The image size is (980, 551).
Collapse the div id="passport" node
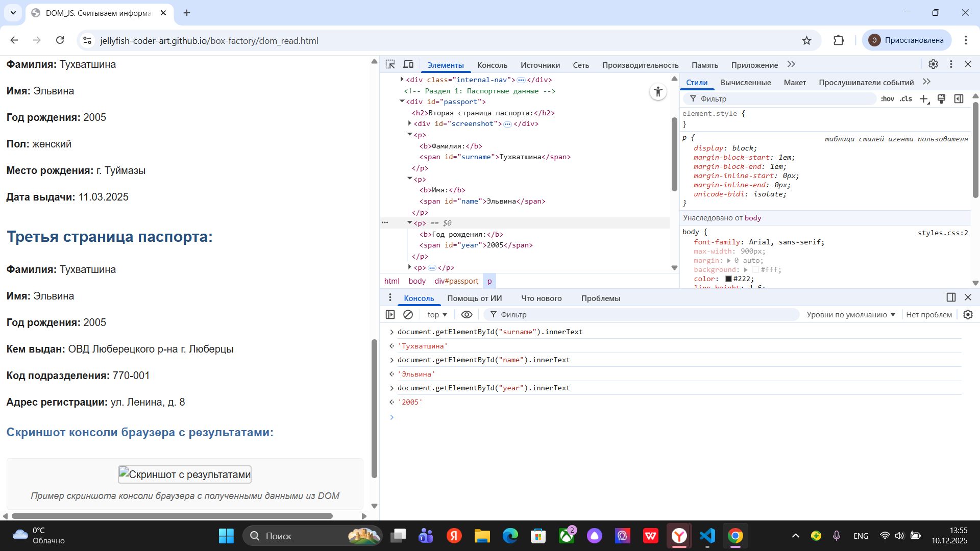click(x=402, y=102)
